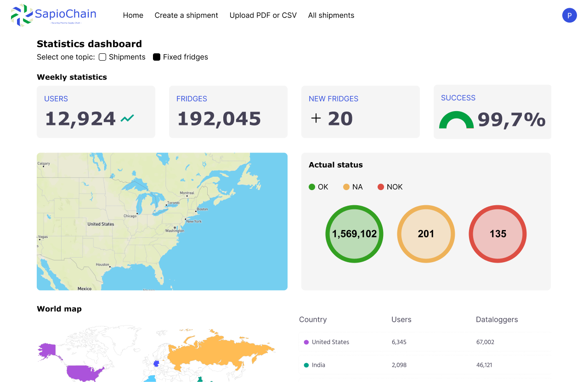
Task: Click the green OK status circle 1,569,102
Action: (x=354, y=234)
